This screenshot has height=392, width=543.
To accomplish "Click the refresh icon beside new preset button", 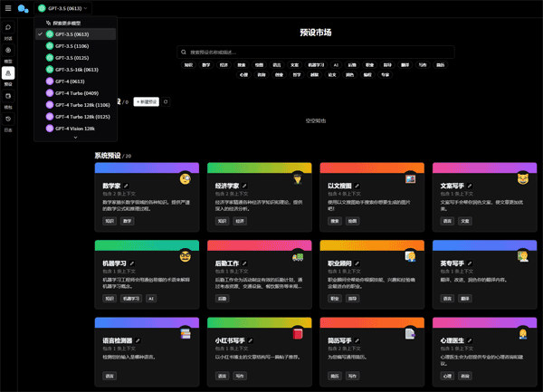I will click(166, 101).
